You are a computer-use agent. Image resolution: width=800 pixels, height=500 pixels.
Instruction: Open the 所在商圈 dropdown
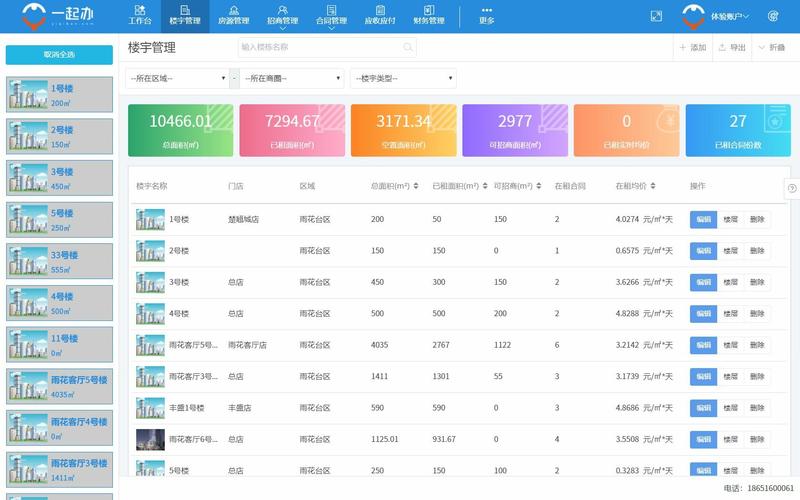[292, 78]
